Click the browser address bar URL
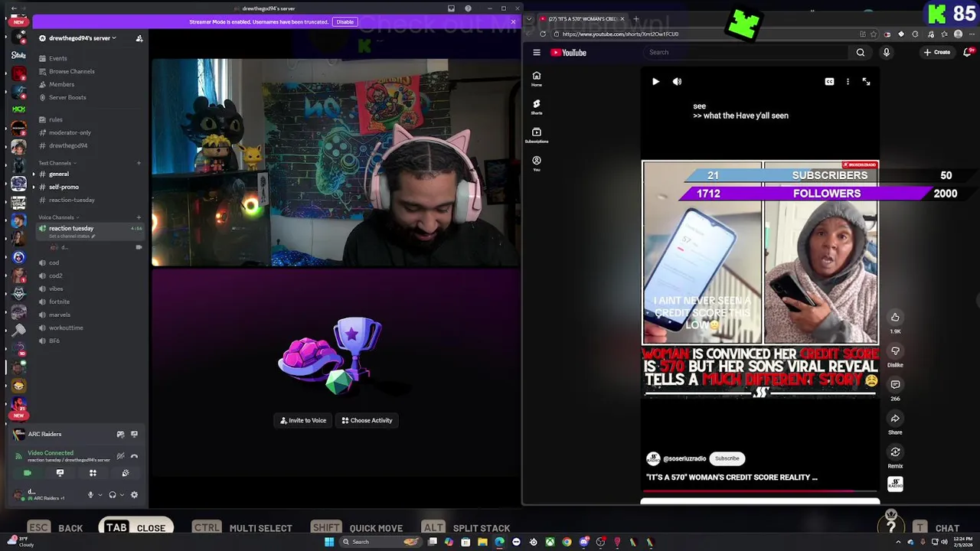The image size is (980, 551). tap(620, 34)
